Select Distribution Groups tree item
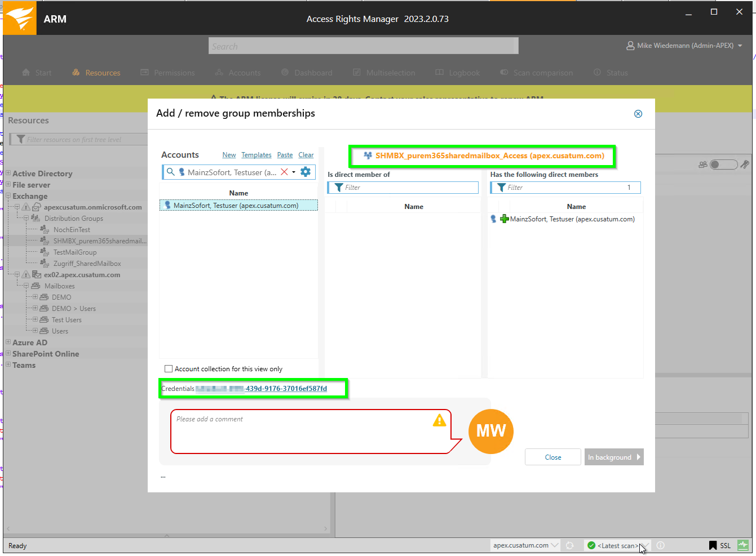 74,219
